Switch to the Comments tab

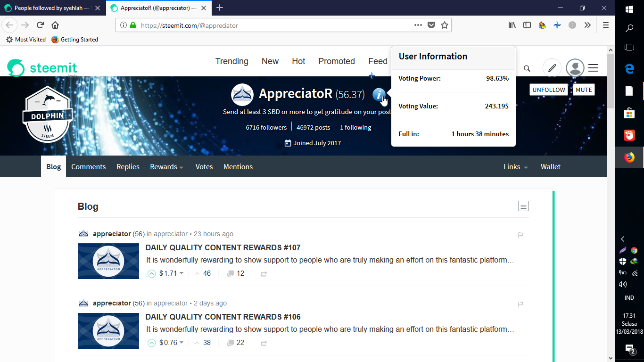[89, 167]
